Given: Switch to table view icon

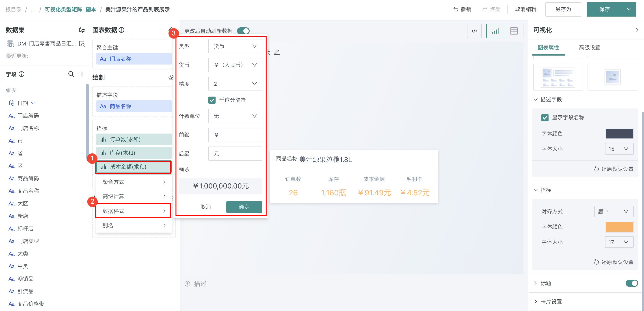Looking at the screenshot, I should 514,31.
